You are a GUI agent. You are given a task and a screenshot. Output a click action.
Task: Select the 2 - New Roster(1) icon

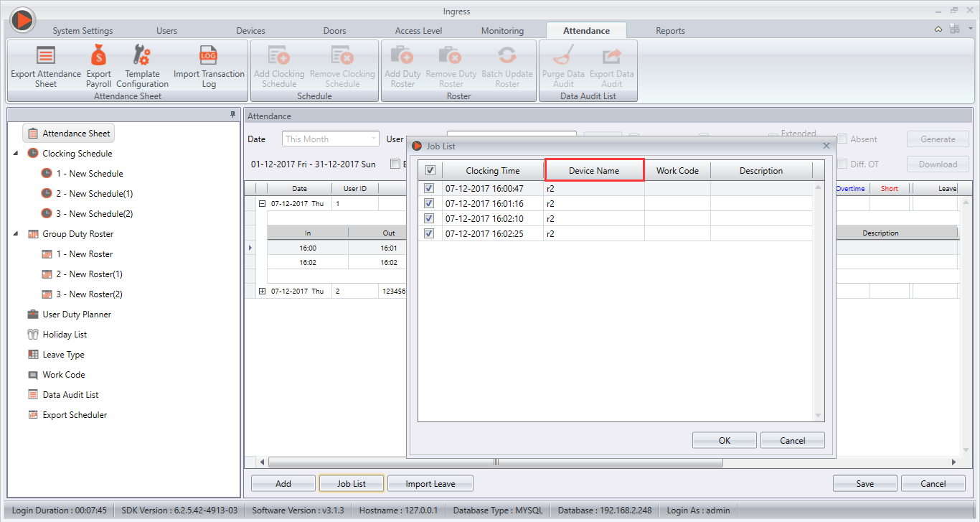(47, 274)
